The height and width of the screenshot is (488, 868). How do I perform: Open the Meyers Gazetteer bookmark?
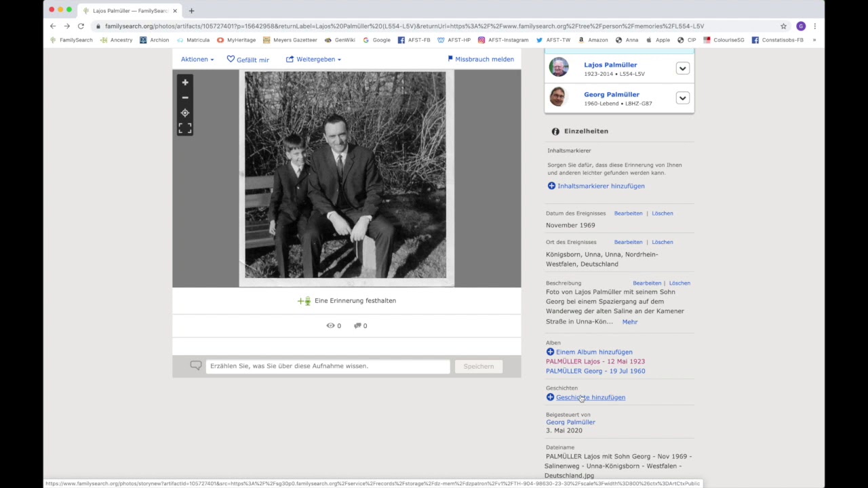click(x=290, y=40)
